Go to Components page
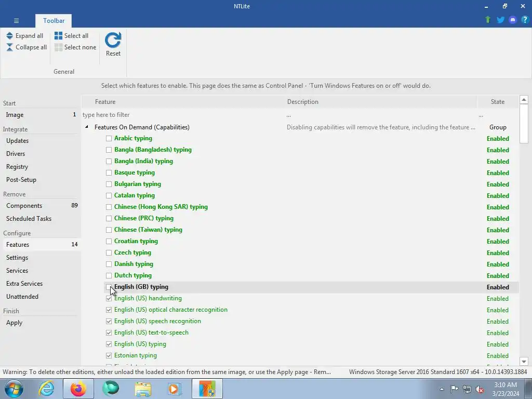 pos(41,206)
